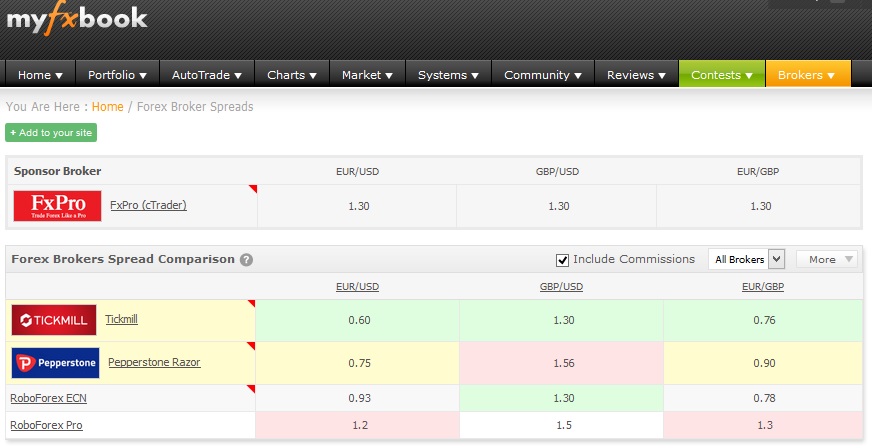Click red corner marker on RoboForex ECN row
This screenshot has width=872, height=448.
[x=251, y=389]
